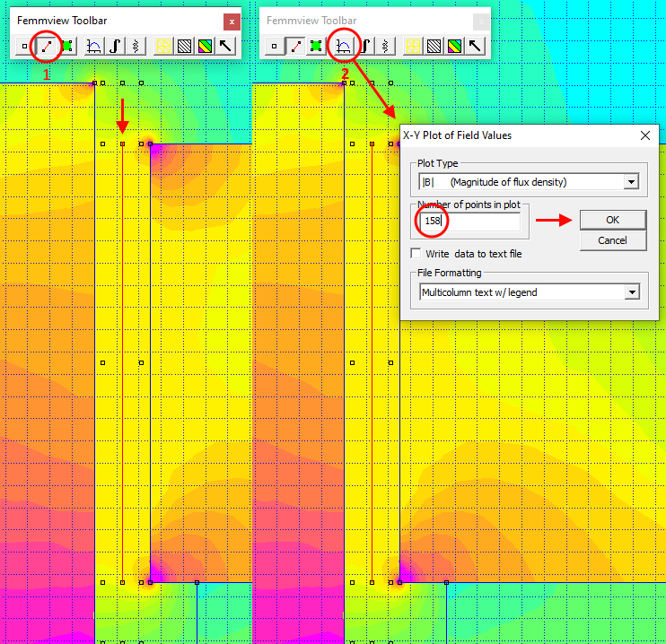Viewport: 666px width, 644px height.
Task: Click integral icon in the active Femmview Toolbar
Action: point(115,47)
